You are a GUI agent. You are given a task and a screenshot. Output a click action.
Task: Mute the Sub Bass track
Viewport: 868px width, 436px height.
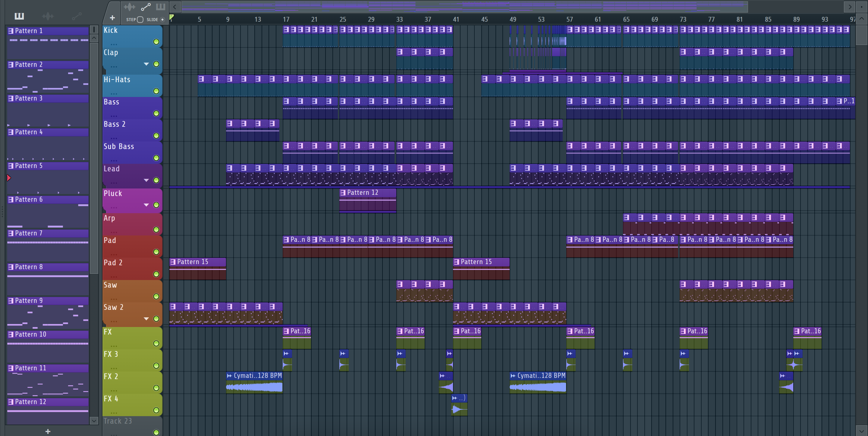tap(156, 158)
